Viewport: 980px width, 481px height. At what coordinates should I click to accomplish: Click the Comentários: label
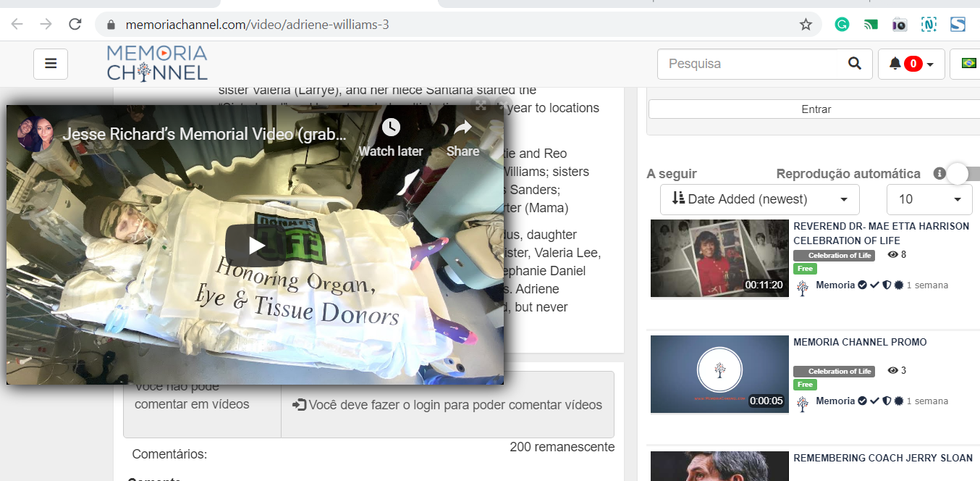point(169,454)
